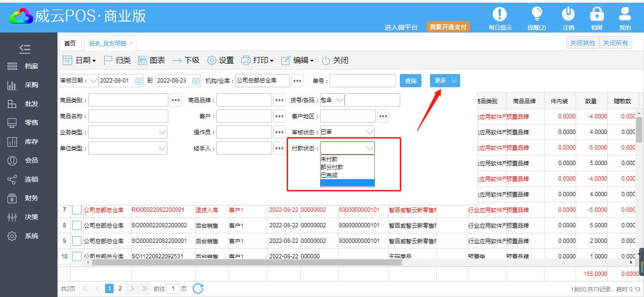Image resolution: width=644 pixels, height=297 pixels.
Task: Click the 查询 search button
Action: point(411,81)
